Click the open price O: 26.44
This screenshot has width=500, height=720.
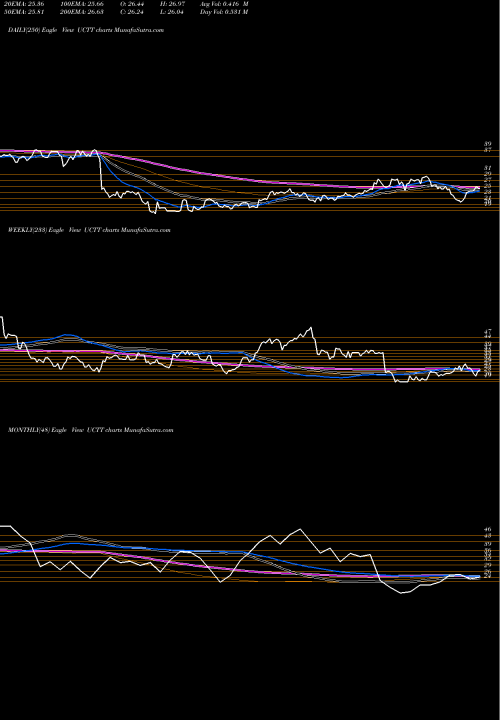pos(133,4)
